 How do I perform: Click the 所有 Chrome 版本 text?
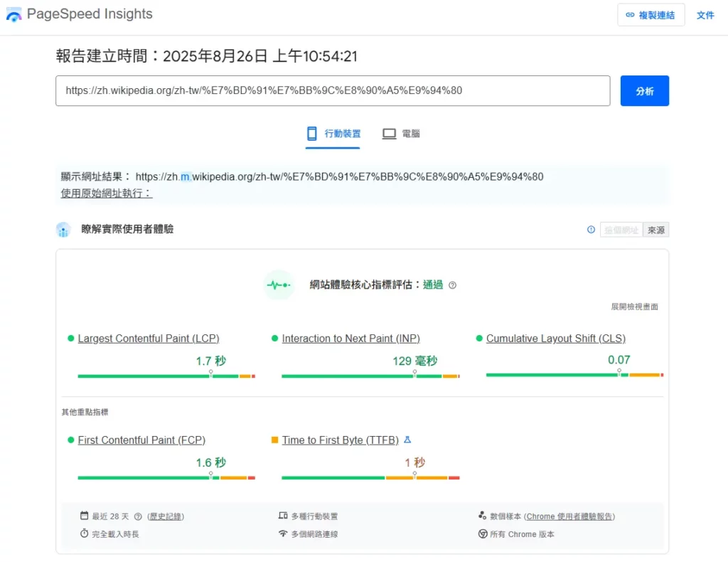pos(522,534)
